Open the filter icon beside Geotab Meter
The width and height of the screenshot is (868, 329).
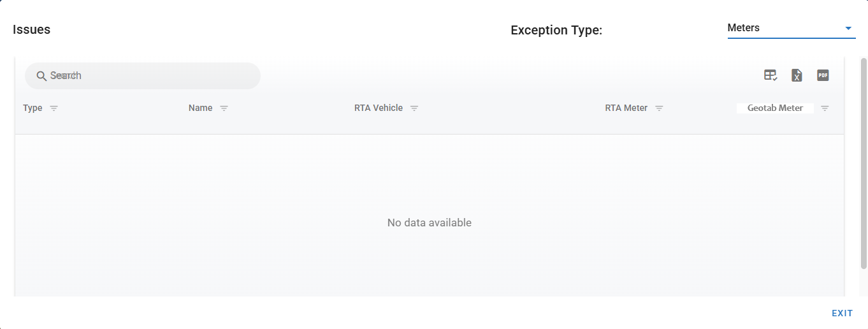pos(825,108)
